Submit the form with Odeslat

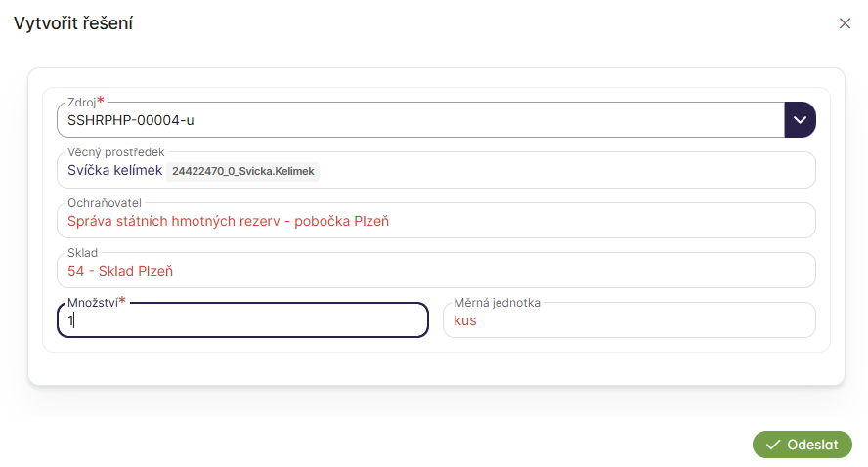(x=803, y=445)
